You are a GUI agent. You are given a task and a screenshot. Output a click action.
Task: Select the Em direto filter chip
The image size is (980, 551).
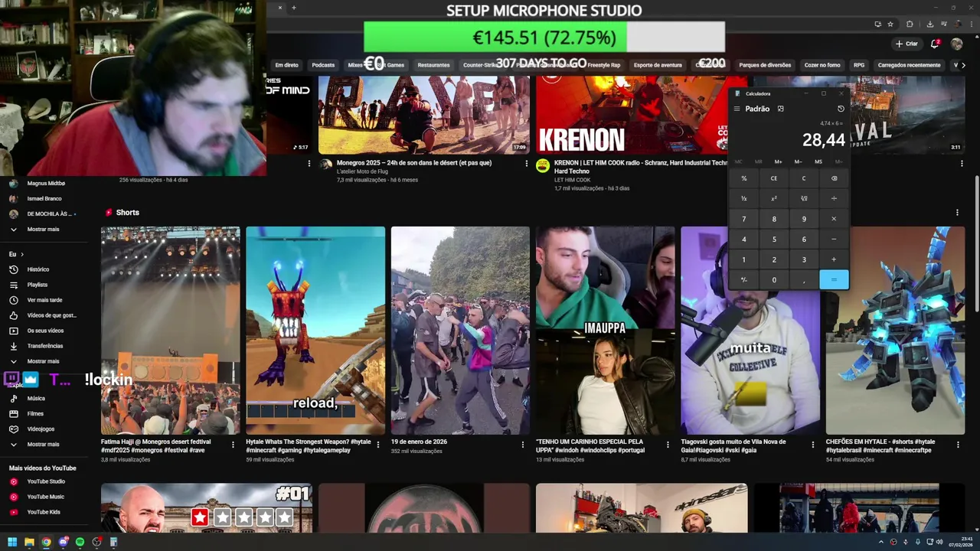point(286,65)
